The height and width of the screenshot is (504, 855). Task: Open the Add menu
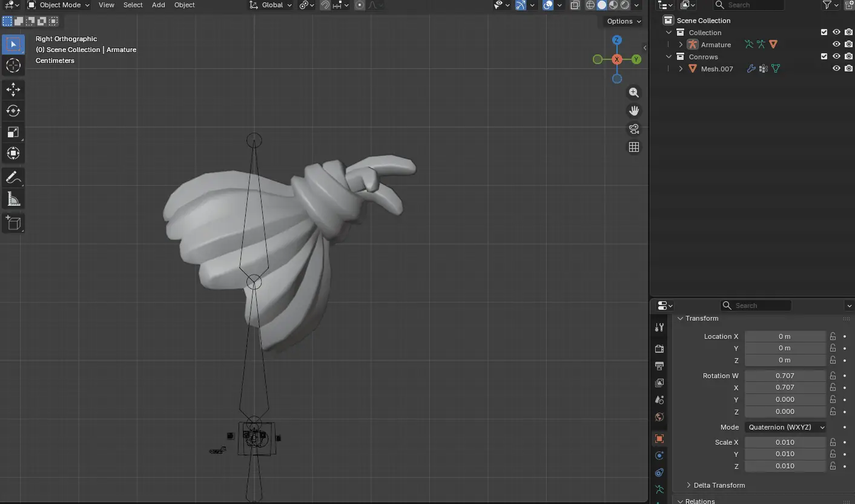coord(159,5)
